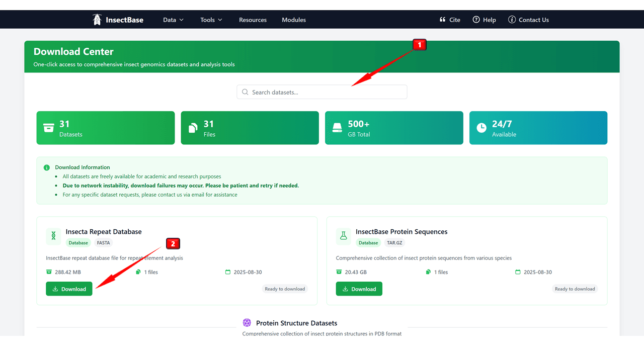This screenshot has height=362, width=644.
Task: Download the Insecta Repeat Database
Action: tap(69, 289)
